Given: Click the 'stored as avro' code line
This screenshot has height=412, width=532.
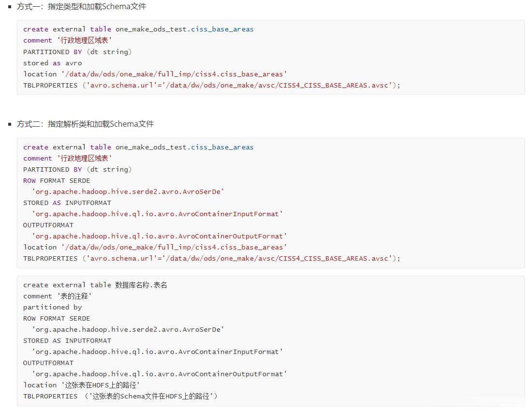Looking at the screenshot, I should [52, 63].
